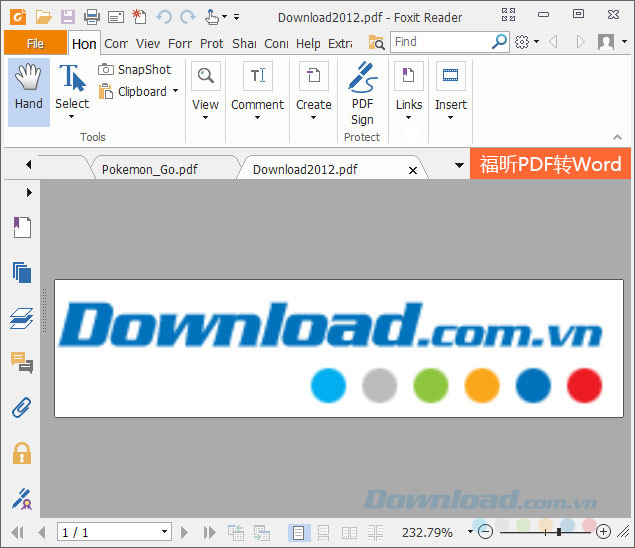Click the Create new PDF starburst icon
The image size is (635, 548).
tap(139, 17)
